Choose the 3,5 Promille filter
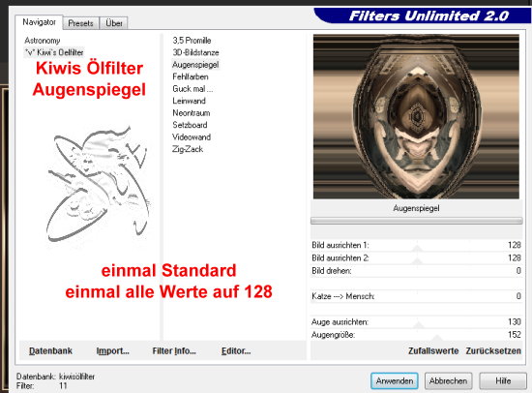 click(192, 41)
